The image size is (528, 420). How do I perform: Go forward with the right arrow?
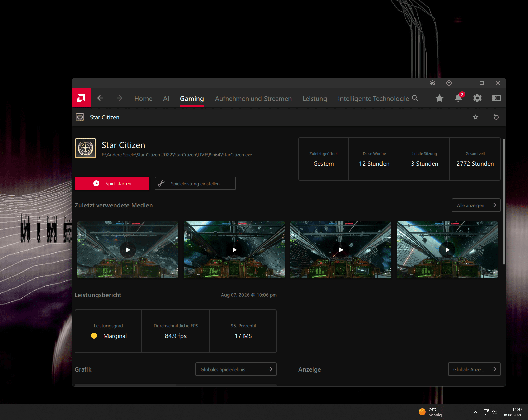(119, 98)
